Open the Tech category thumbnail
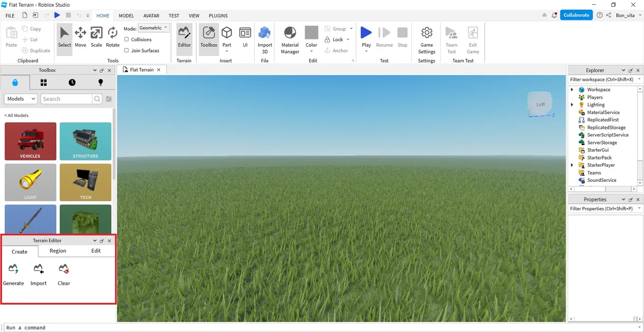Image resolution: width=644 pixels, height=332 pixels. click(x=86, y=182)
